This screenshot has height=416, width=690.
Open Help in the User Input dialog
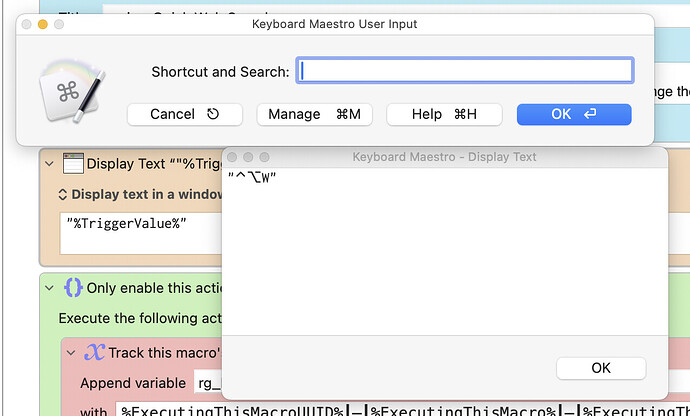(444, 114)
